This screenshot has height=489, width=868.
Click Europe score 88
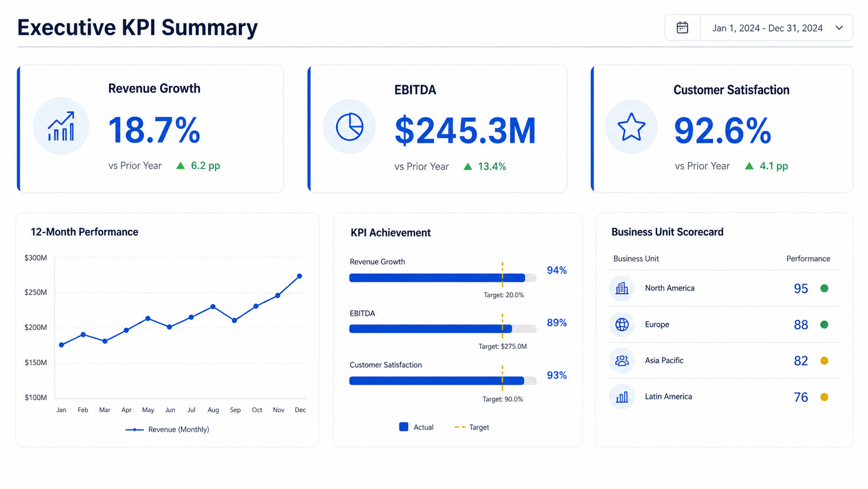coord(801,325)
